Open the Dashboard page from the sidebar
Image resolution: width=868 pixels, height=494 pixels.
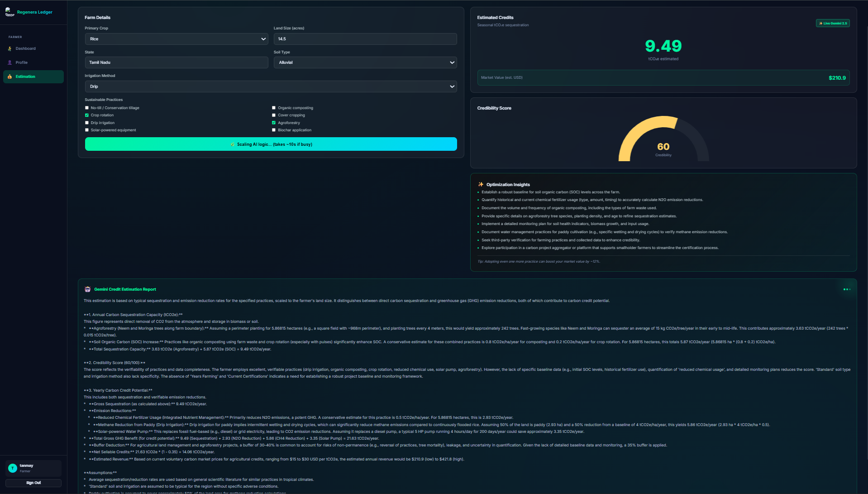[33, 48]
